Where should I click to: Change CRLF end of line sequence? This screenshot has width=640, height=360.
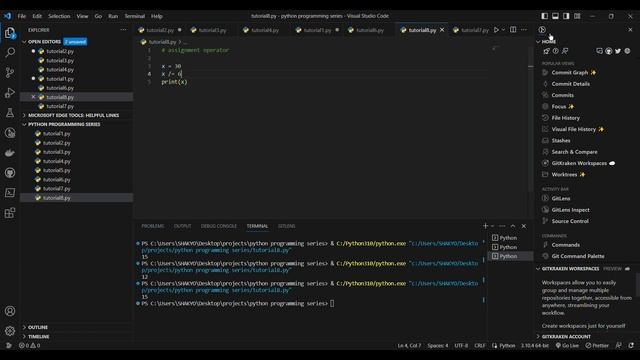pyautogui.click(x=480, y=345)
